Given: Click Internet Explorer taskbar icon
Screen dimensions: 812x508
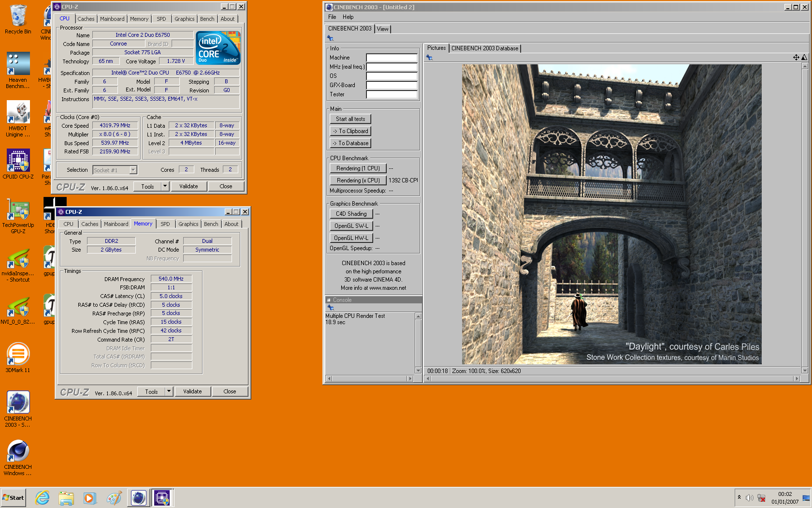Looking at the screenshot, I should coord(43,498).
